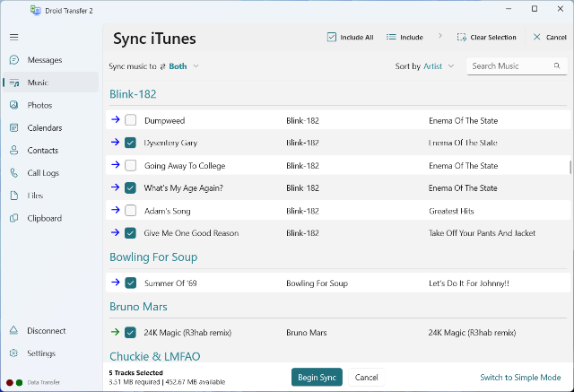Viewport: 574px width, 392px height.
Task: Click the Music note sidebar icon
Action: 14,83
